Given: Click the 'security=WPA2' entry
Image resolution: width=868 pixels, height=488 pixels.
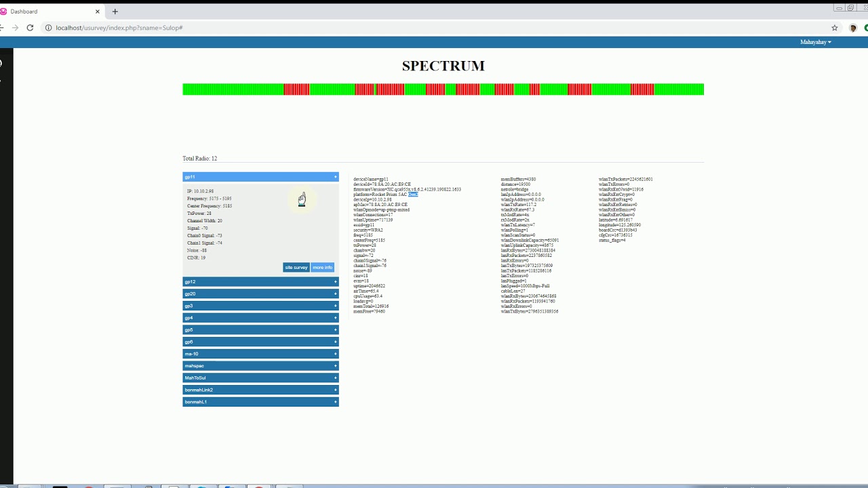Looking at the screenshot, I should click(368, 230).
